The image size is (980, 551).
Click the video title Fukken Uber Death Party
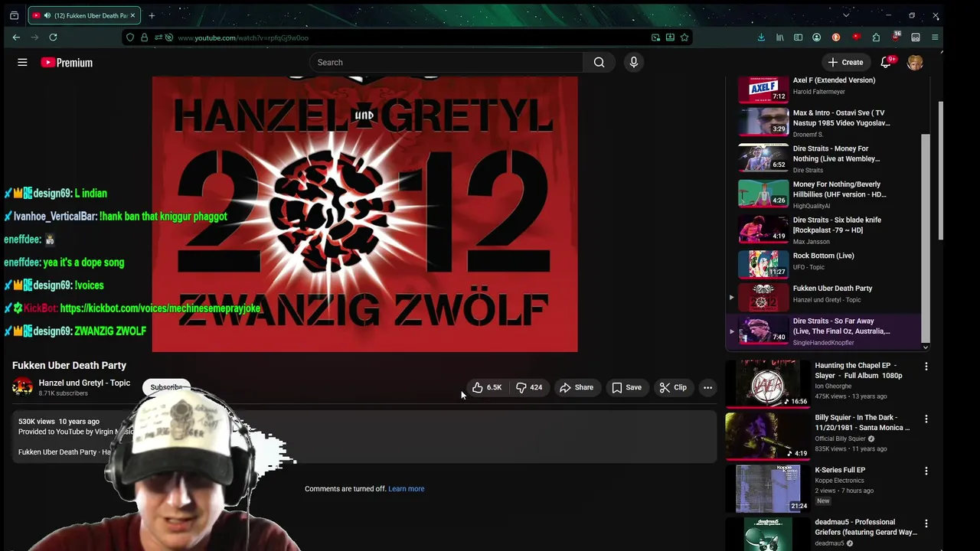click(69, 366)
